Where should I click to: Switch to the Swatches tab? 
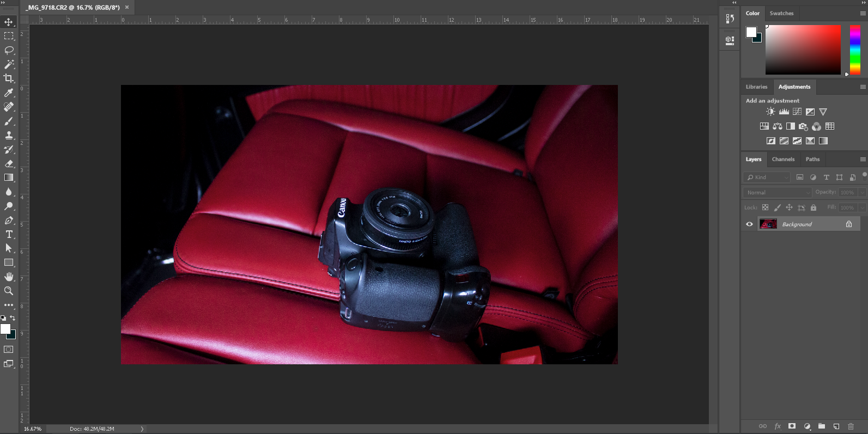coord(781,13)
